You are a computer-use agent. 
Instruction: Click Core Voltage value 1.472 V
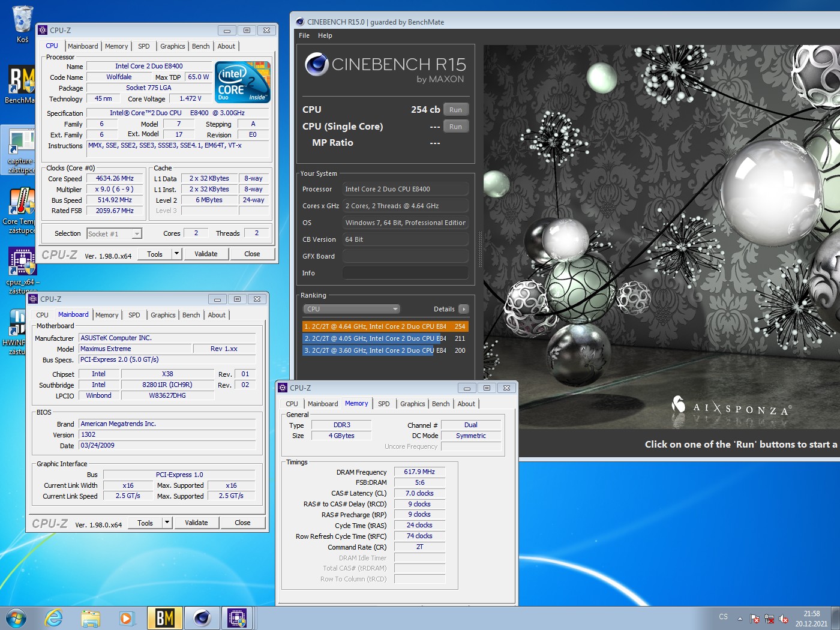click(x=190, y=98)
